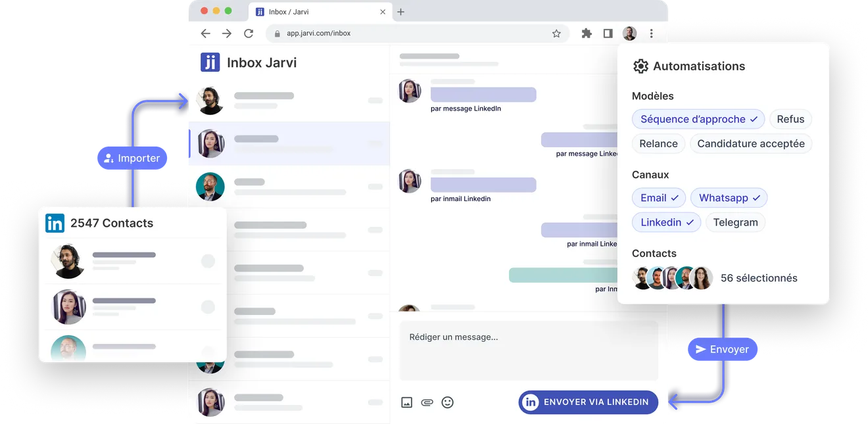Open the emoji picker smiley icon
Image resolution: width=868 pixels, height=424 pixels.
(x=447, y=402)
